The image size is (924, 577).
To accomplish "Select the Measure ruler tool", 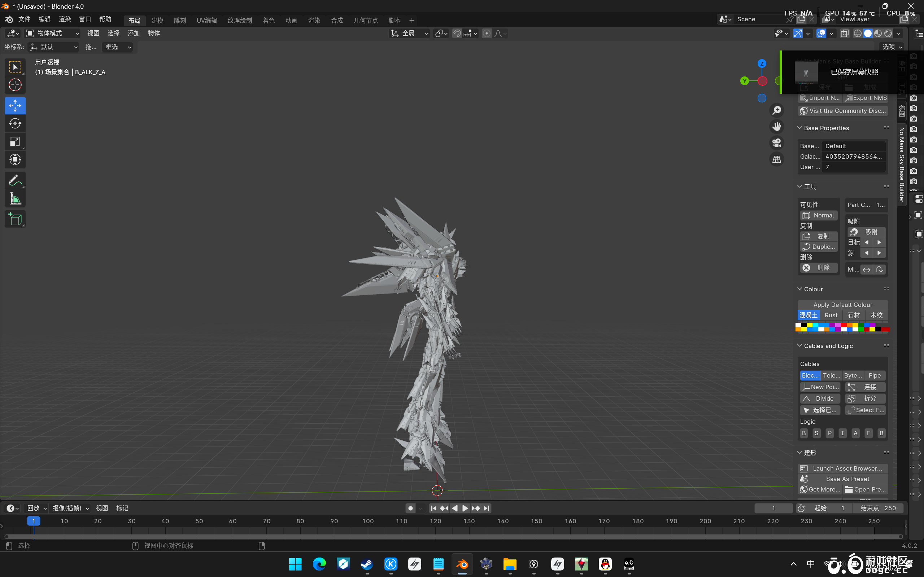I will [15, 199].
